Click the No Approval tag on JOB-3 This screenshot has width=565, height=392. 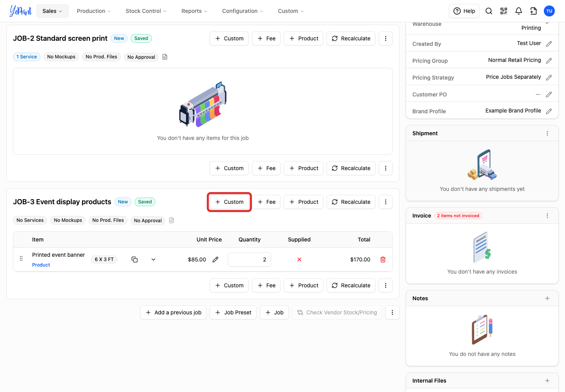click(148, 220)
